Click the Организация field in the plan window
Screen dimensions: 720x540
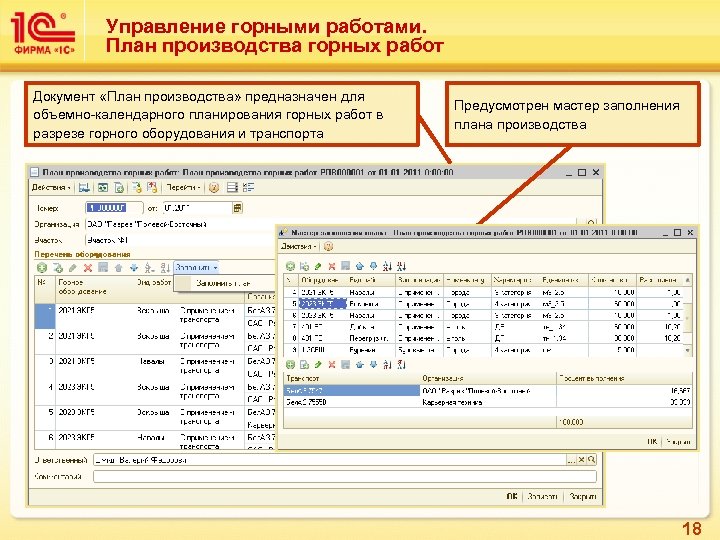(179, 224)
